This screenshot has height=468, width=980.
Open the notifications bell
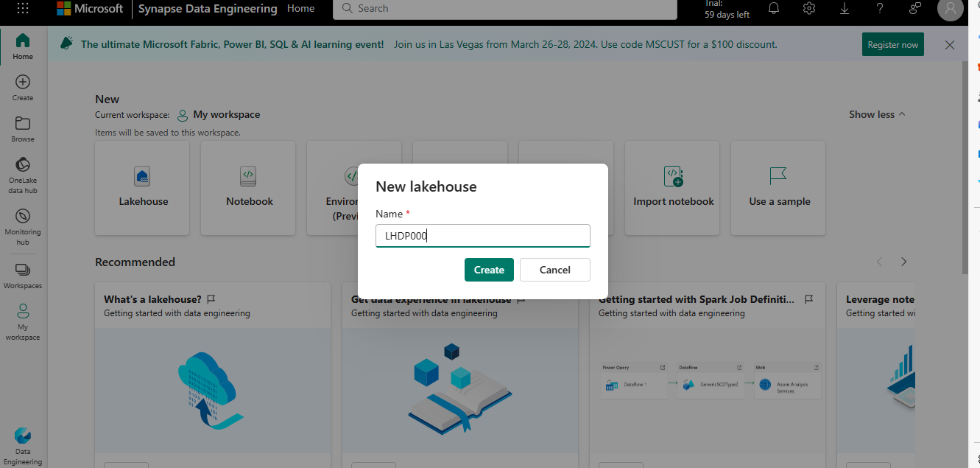(x=774, y=9)
